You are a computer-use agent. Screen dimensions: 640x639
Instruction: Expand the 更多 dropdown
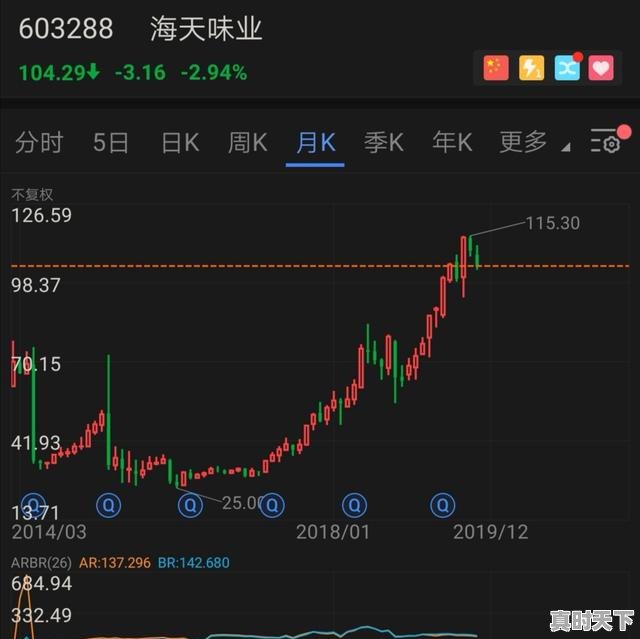[534, 142]
